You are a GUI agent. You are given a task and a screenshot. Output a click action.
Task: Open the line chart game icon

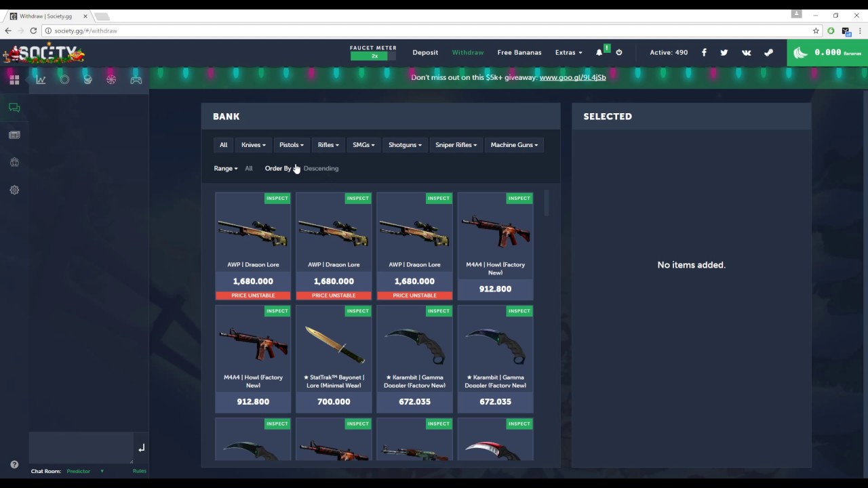click(x=41, y=79)
